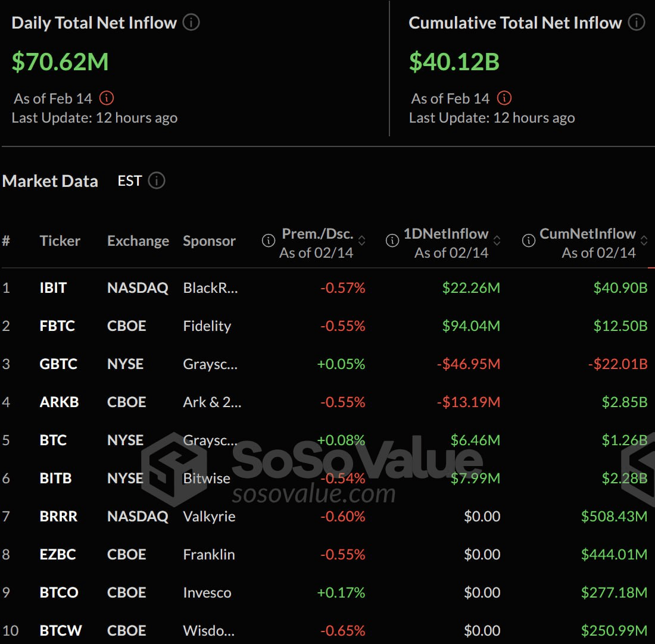Click -$13.19M outflow for ARKB
This screenshot has height=644, width=655.
click(x=468, y=402)
